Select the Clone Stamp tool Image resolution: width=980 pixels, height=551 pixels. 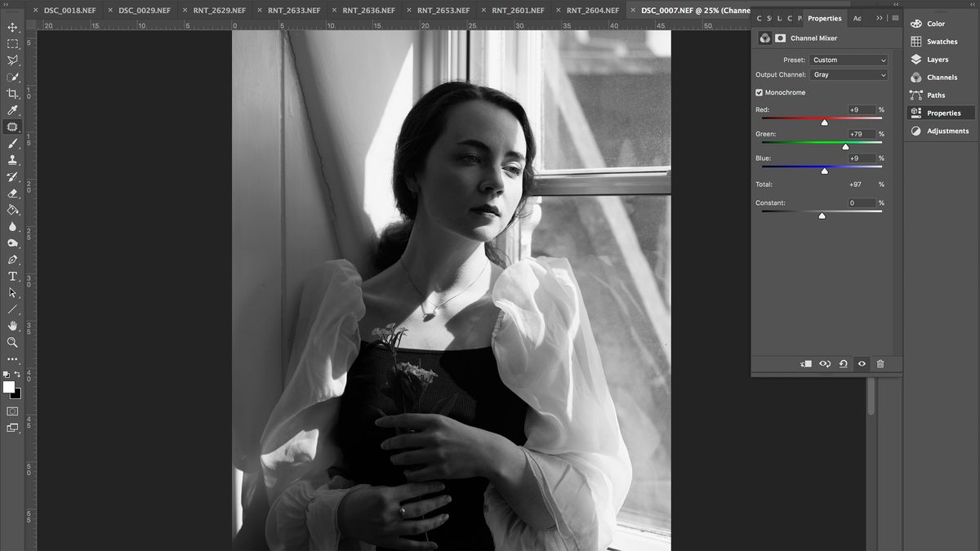(x=11, y=160)
